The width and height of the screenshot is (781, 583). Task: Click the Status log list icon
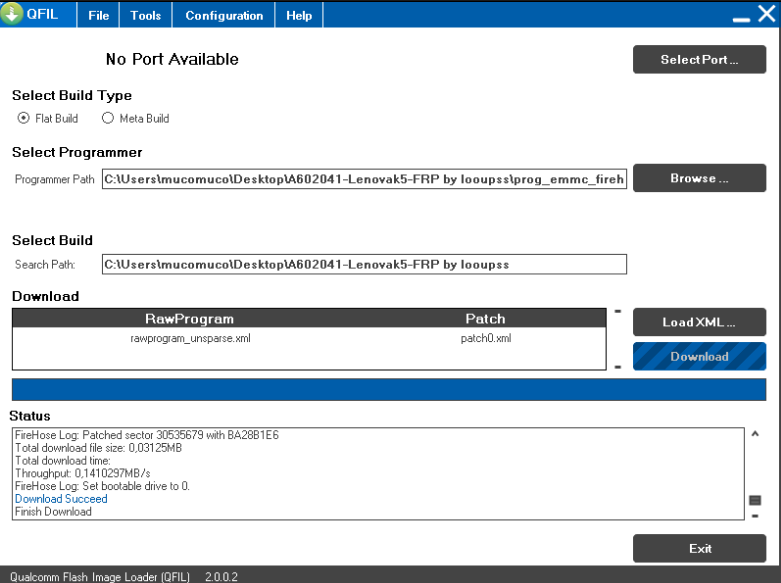[755, 500]
